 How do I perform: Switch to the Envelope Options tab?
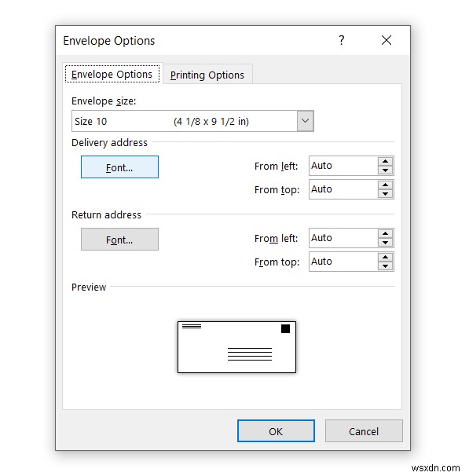112,74
